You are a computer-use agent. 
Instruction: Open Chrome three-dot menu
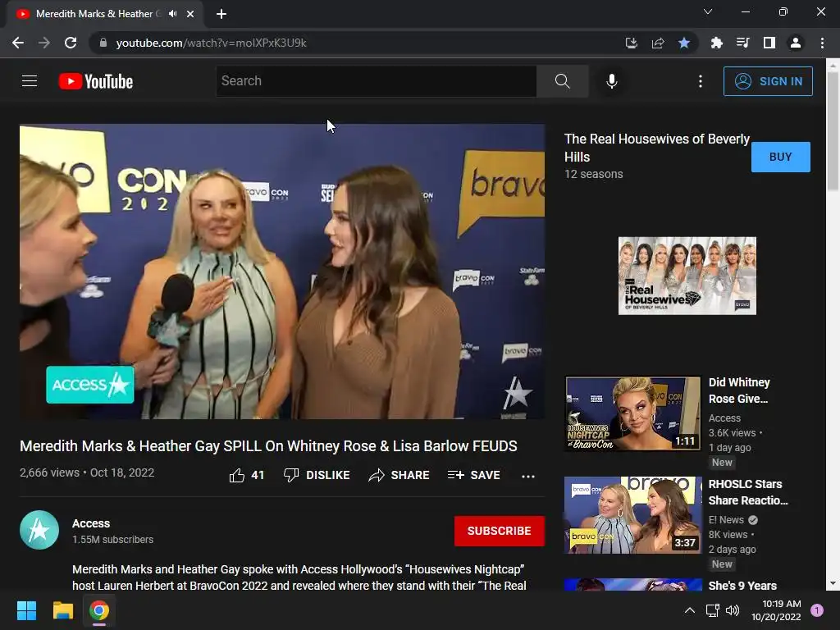[822, 43]
